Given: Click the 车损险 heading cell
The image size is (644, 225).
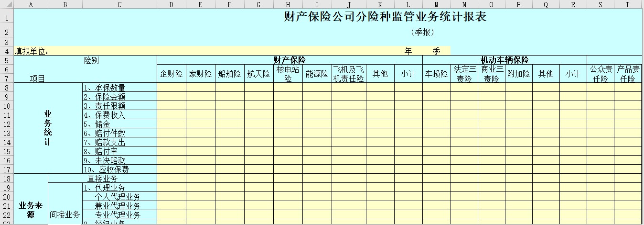Looking at the screenshot, I should [436, 74].
